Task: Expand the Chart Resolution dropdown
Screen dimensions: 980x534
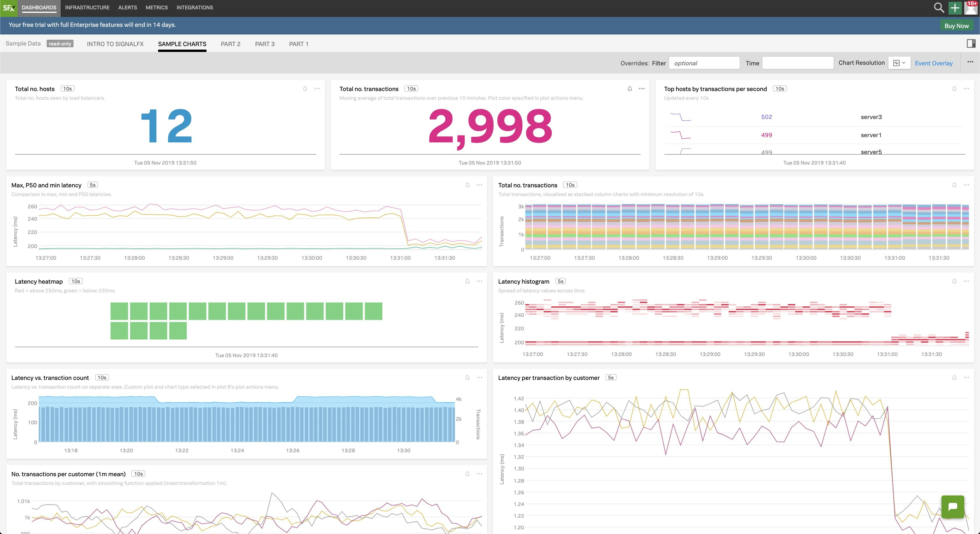Action: click(x=899, y=63)
